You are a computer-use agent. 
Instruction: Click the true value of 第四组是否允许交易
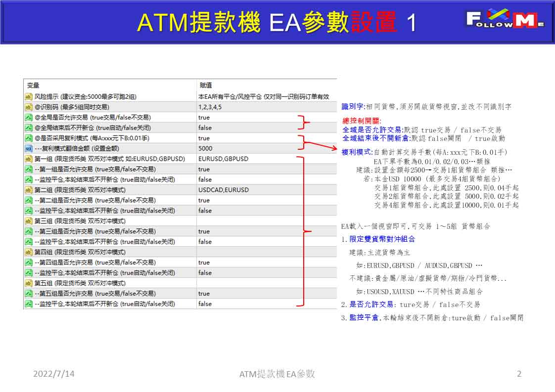204,262
